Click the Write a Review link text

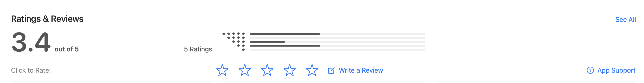(361, 70)
